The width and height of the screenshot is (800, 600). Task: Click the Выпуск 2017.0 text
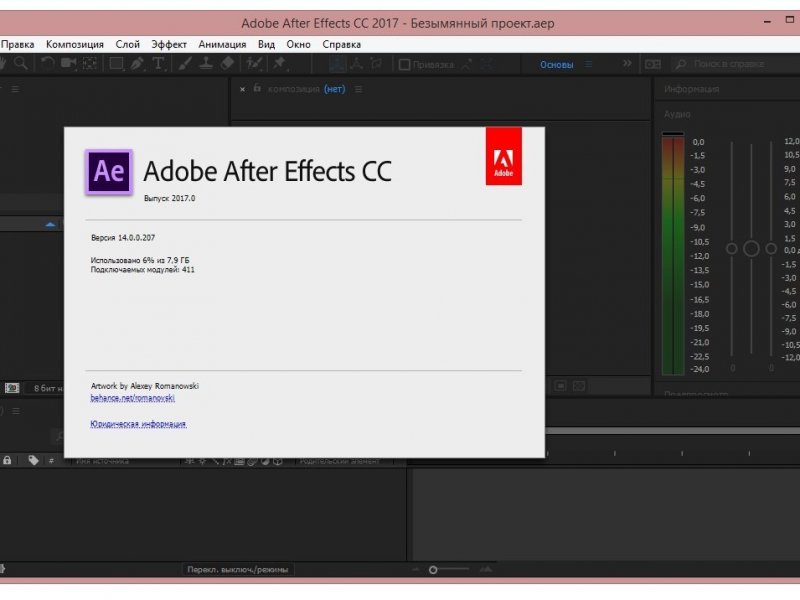pyautogui.click(x=169, y=198)
